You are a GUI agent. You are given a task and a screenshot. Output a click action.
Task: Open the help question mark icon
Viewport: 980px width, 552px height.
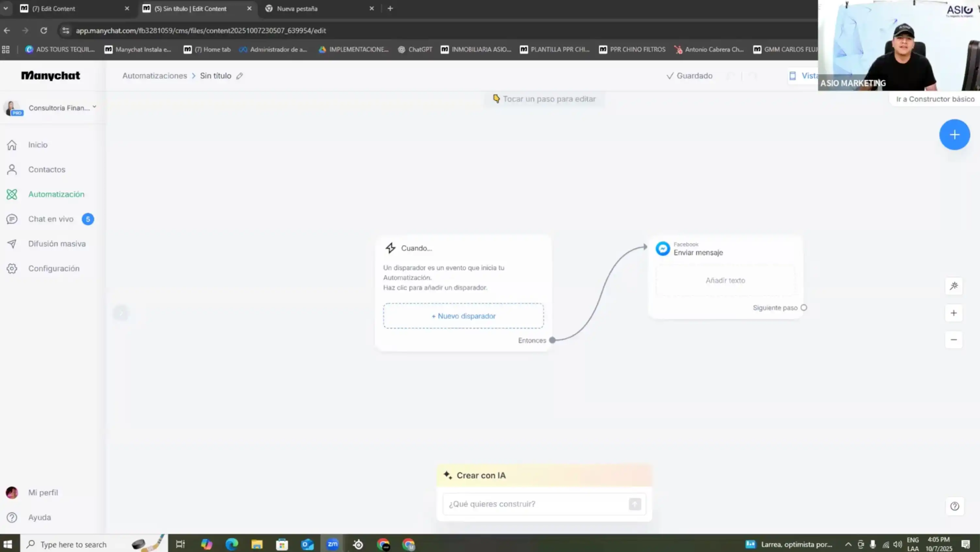coord(955,506)
